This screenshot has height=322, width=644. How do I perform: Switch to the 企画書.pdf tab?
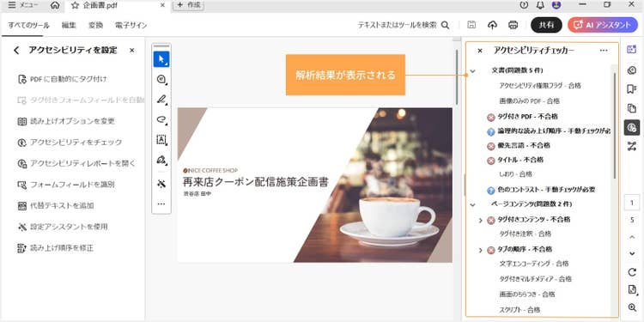(x=118, y=5)
